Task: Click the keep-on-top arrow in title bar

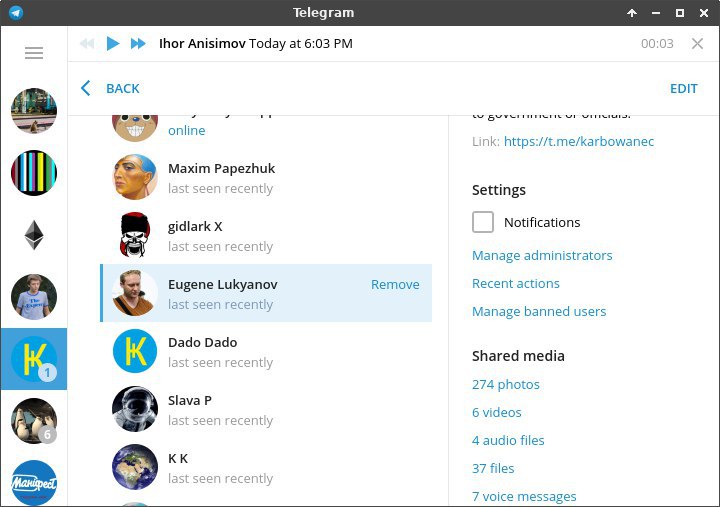Action: click(632, 13)
